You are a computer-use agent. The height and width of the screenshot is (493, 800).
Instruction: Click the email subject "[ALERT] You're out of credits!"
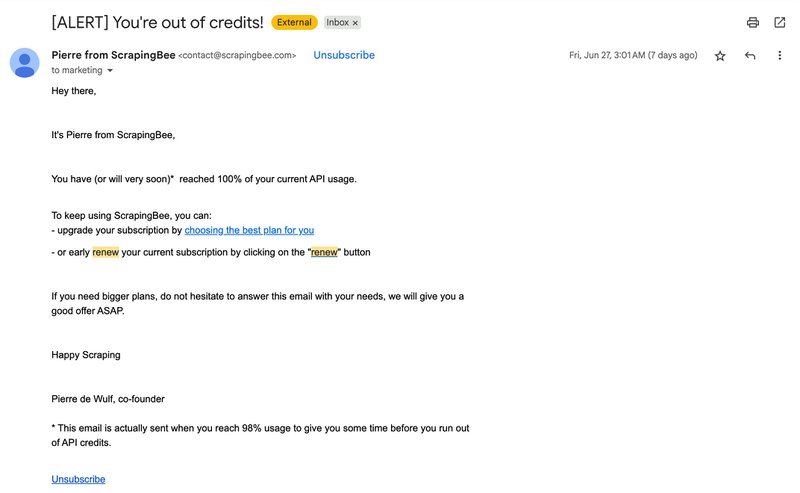pos(157,22)
